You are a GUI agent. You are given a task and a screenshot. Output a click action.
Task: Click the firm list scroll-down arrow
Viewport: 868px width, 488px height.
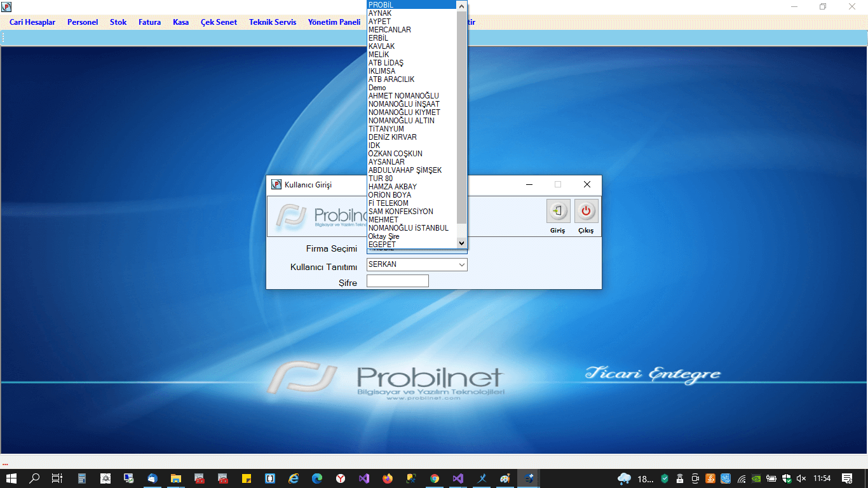462,243
